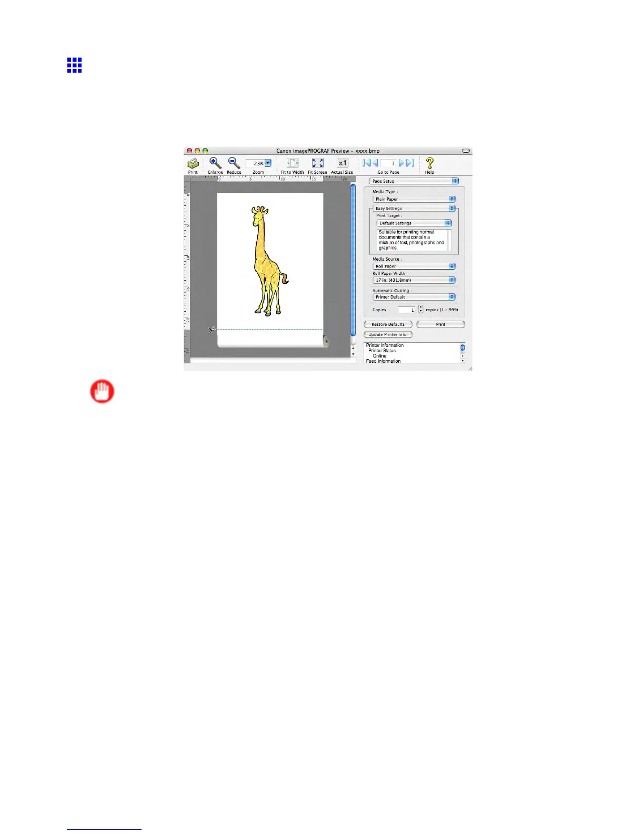Viewport: 644px width, 834px height.
Task: Open the Zoom percentage dropdown
Action: click(x=268, y=163)
